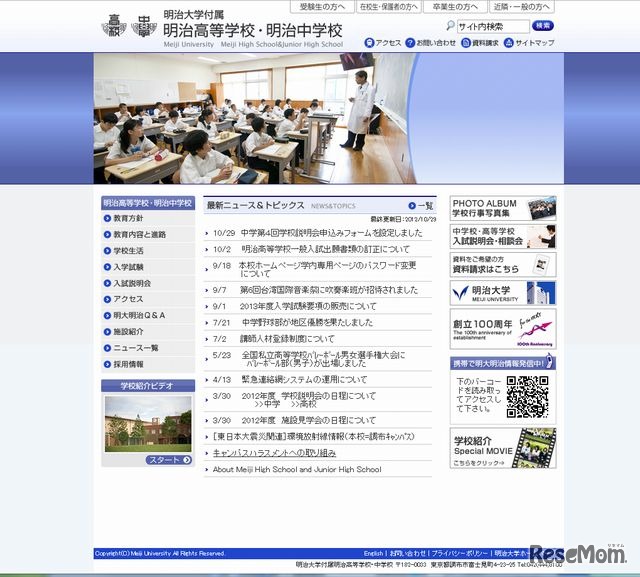Select 採用情報 in sidebar

[148, 364]
